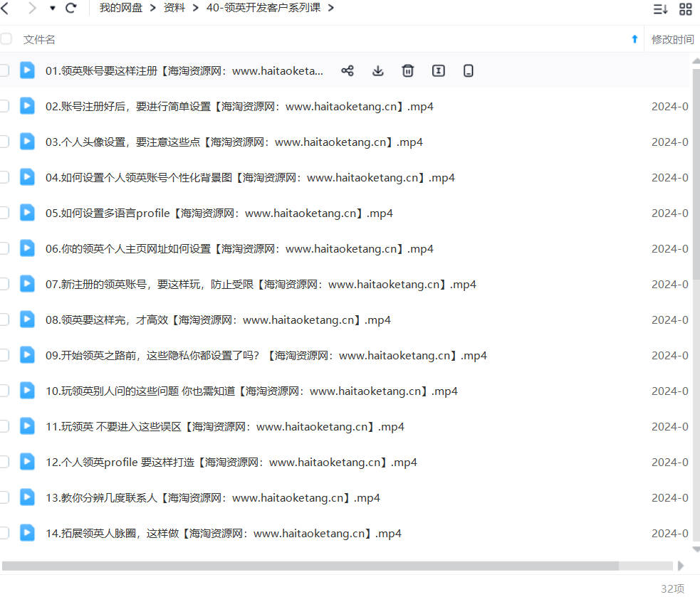Select file name 12.个人领英profile 要这样打造
This screenshot has width=700, height=597.
click(x=231, y=463)
